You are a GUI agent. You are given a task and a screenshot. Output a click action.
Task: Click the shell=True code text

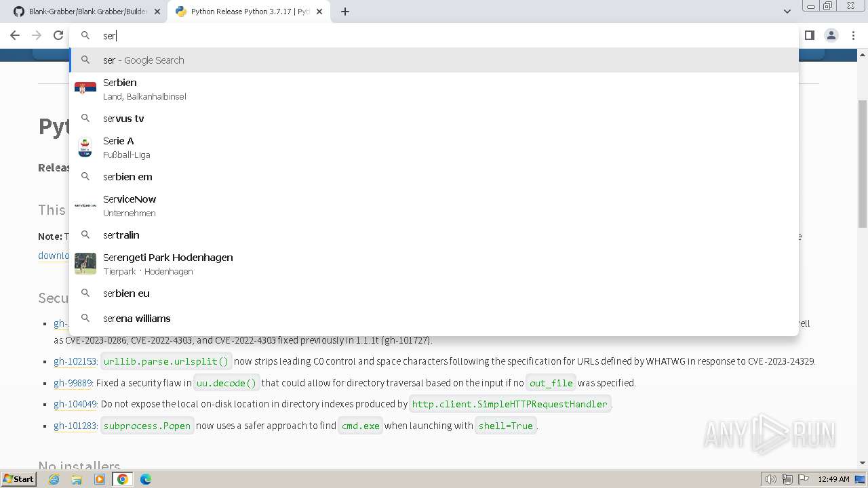pos(506,426)
